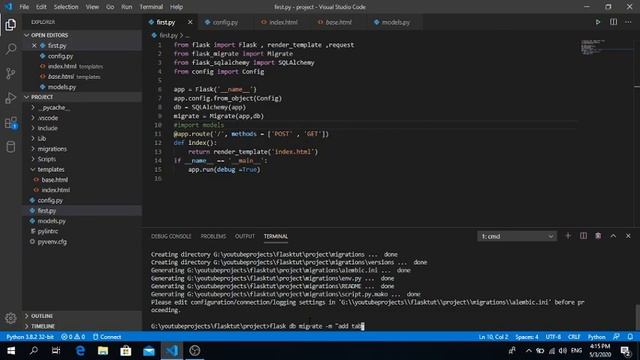This screenshot has width=640, height=360.
Task: Open ENG language indicator in system tray
Action: (576, 351)
